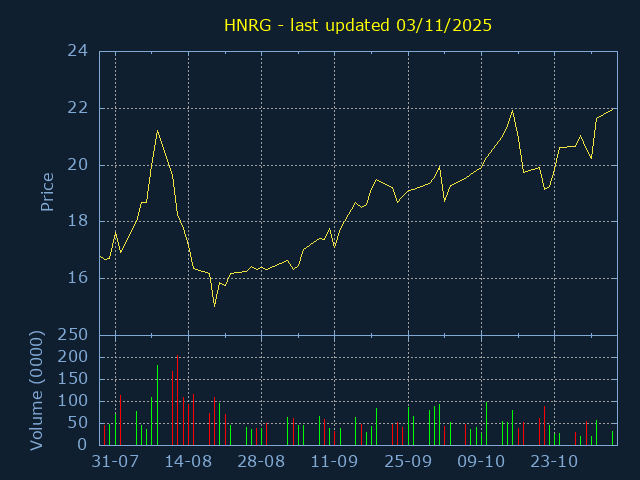Select the 25-09 date label
The width and height of the screenshot is (640, 480).
pyautogui.click(x=407, y=462)
